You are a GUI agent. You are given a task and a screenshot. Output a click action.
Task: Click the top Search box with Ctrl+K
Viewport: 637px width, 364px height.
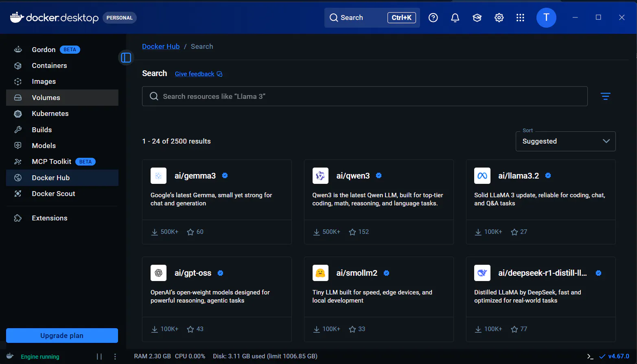372,17
